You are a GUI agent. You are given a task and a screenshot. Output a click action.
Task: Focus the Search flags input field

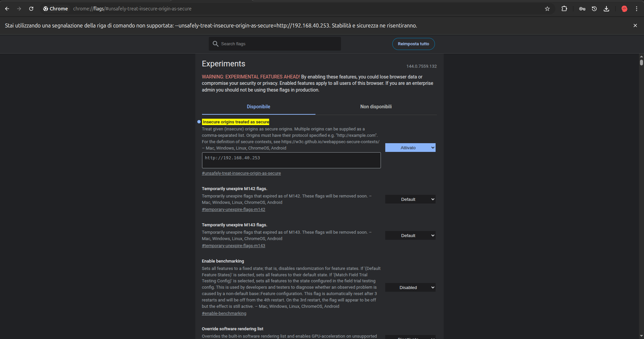pos(279,44)
